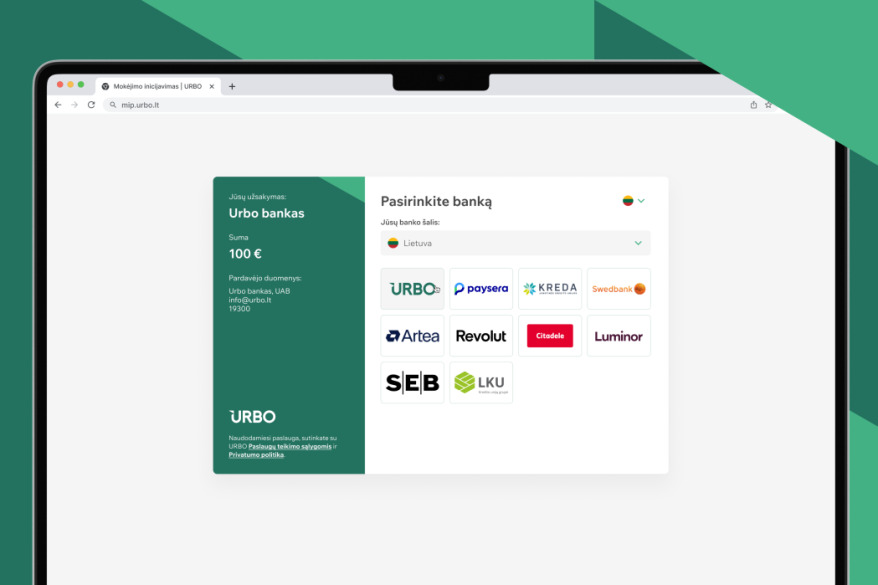Choose Paysera as the bank
The width and height of the screenshot is (878, 585).
click(x=481, y=289)
